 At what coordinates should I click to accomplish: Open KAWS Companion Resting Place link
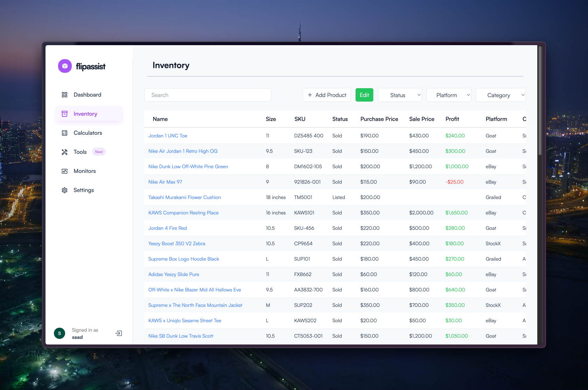click(183, 213)
